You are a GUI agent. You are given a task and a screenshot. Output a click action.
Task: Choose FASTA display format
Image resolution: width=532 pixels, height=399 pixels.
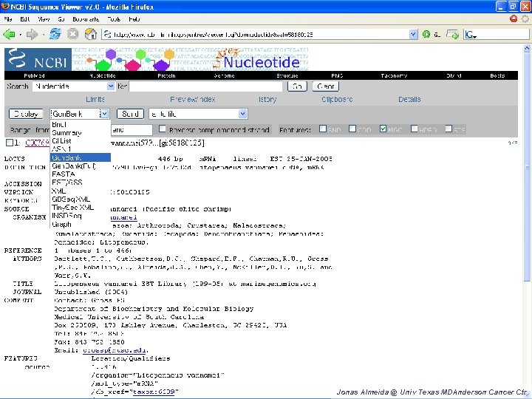(x=80, y=174)
